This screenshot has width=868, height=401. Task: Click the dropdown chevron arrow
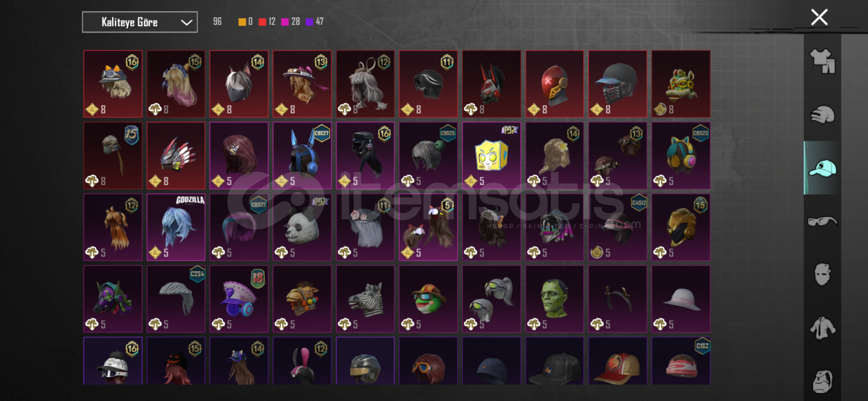pos(186,23)
